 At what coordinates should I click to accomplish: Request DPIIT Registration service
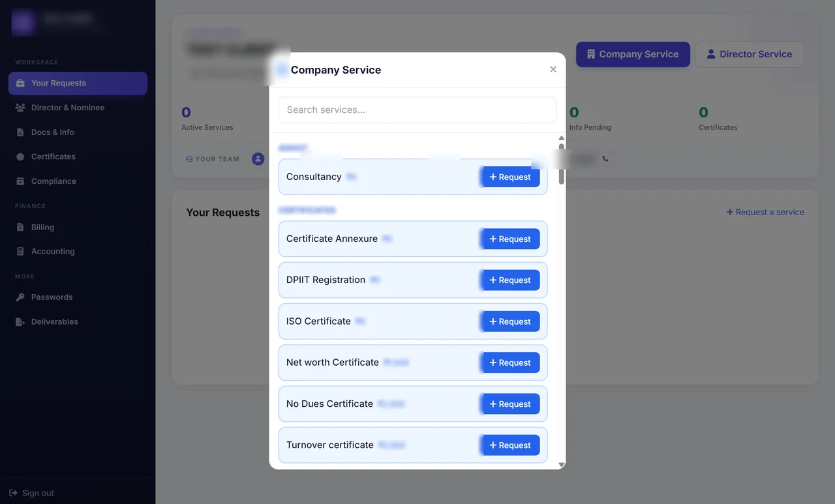pos(510,280)
